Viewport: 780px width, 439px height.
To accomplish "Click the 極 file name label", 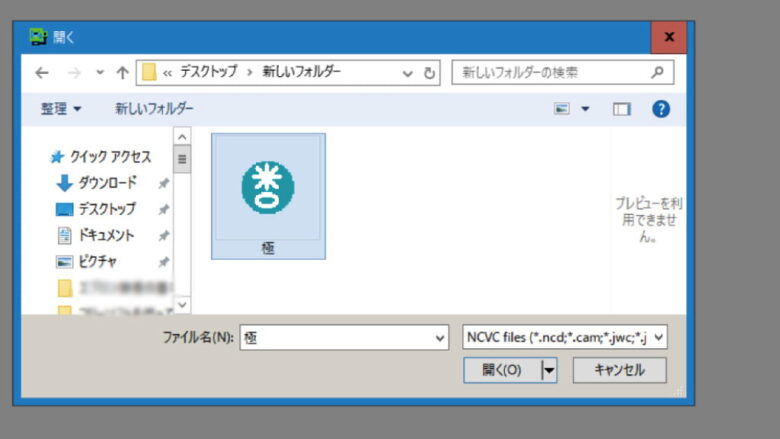I will [x=268, y=248].
